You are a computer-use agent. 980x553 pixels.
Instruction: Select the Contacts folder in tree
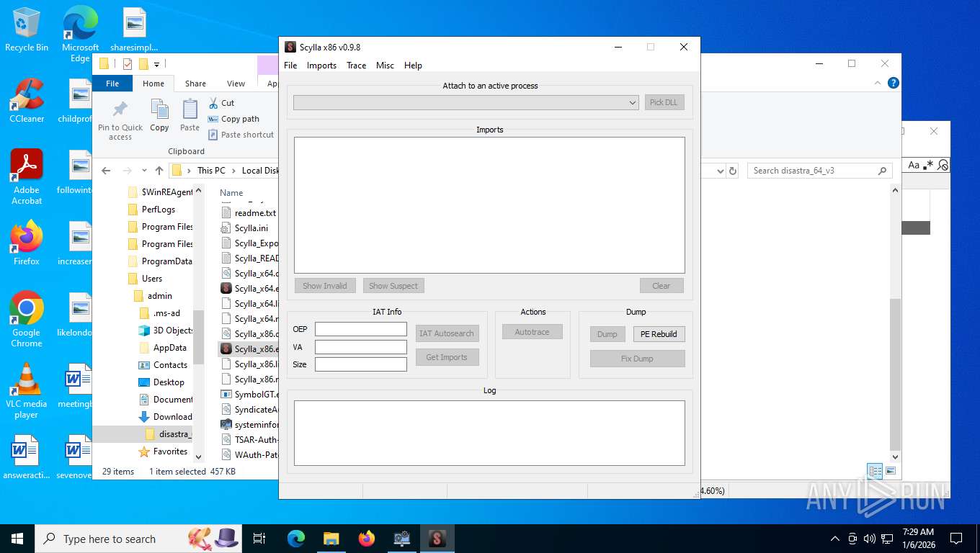(x=170, y=365)
